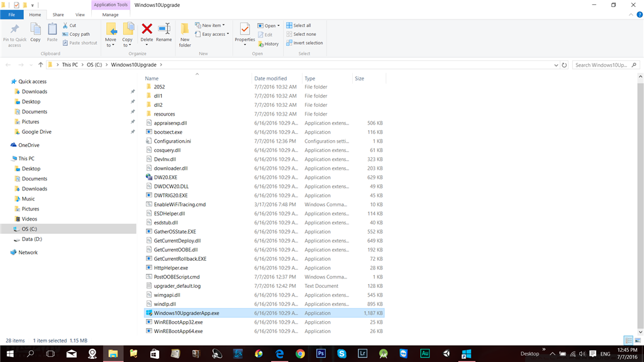Image resolution: width=644 pixels, height=362 pixels.
Task: Click the file list vertical scrollbar
Action: coord(640,204)
